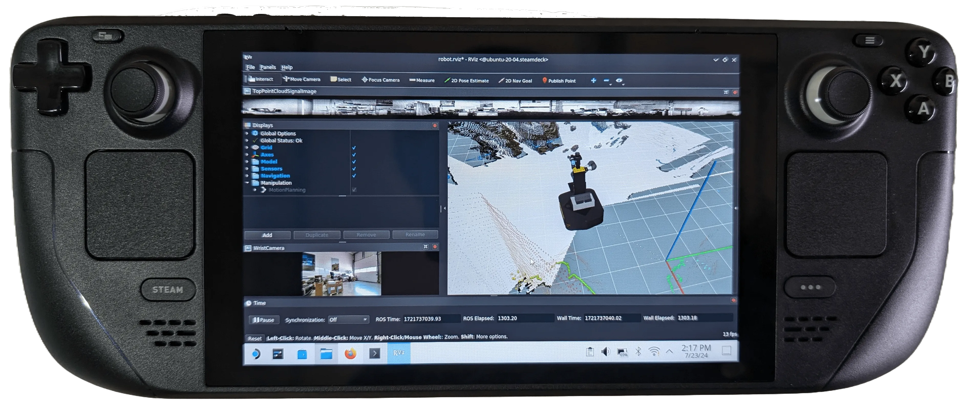The width and height of the screenshot is (980, 419).
Task: Pick the Measure ruler tool
Action: [422, 80]
